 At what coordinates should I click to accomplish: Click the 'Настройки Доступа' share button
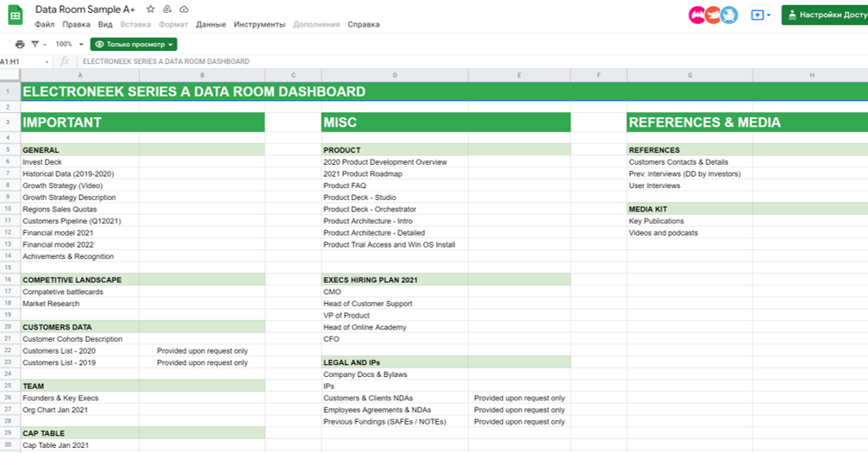825,15
